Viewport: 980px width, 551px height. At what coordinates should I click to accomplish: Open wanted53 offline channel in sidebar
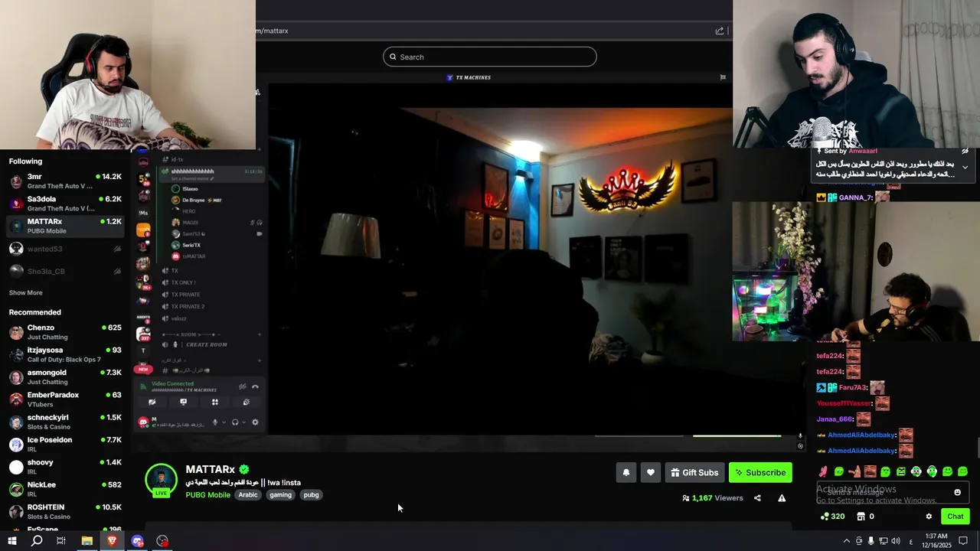[65, 249]
